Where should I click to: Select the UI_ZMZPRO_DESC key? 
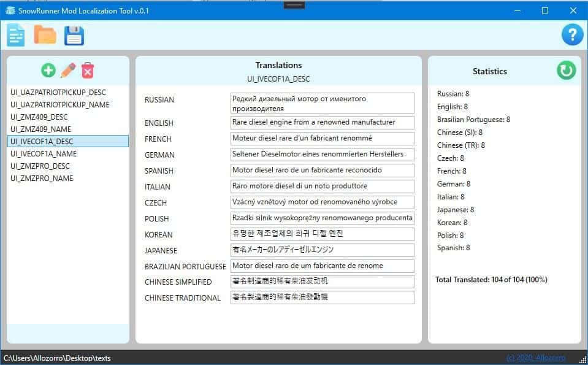(x=40, y=166)
